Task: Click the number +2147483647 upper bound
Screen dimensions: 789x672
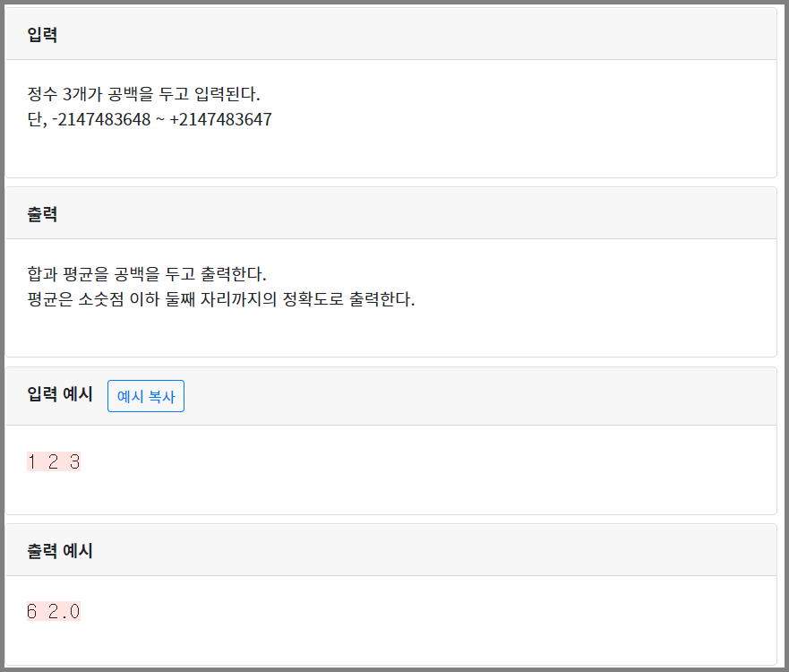Action: (220, 119)
